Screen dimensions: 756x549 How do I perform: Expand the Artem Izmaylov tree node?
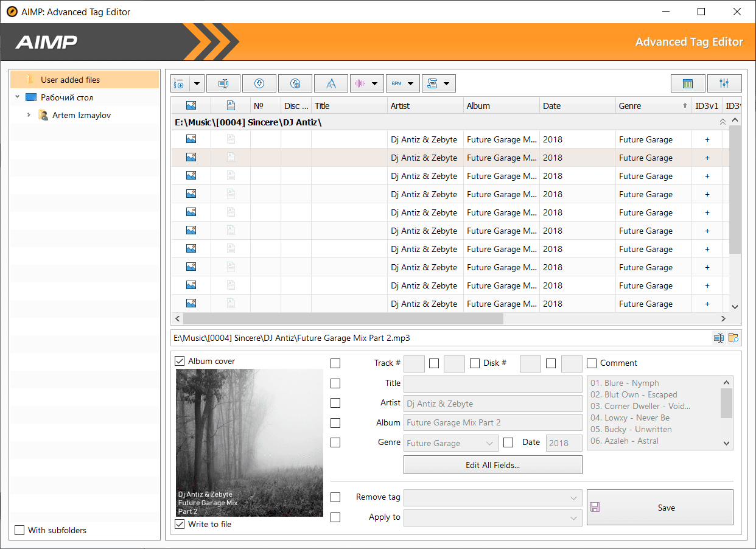(x=29, y=115)
